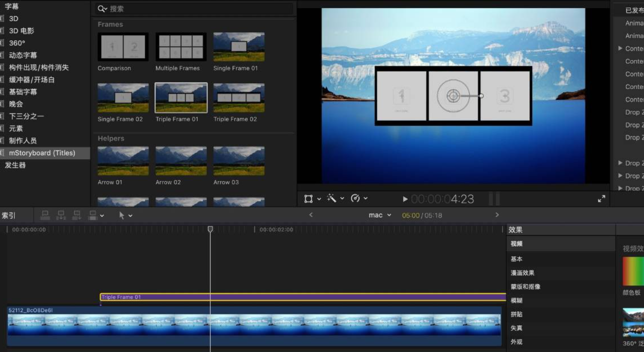Open the mac project name dropdown

379,215
